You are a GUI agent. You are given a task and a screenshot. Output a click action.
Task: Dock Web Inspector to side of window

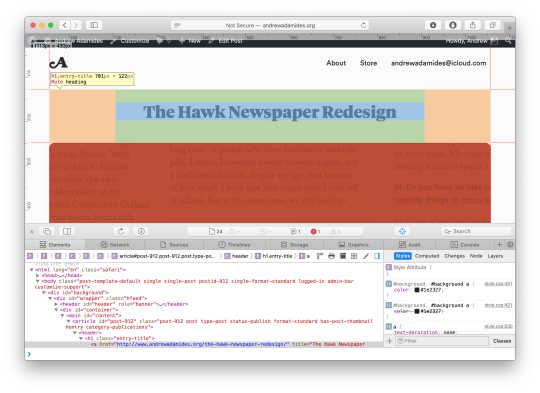pyautogui.click(x=67, y=231)
